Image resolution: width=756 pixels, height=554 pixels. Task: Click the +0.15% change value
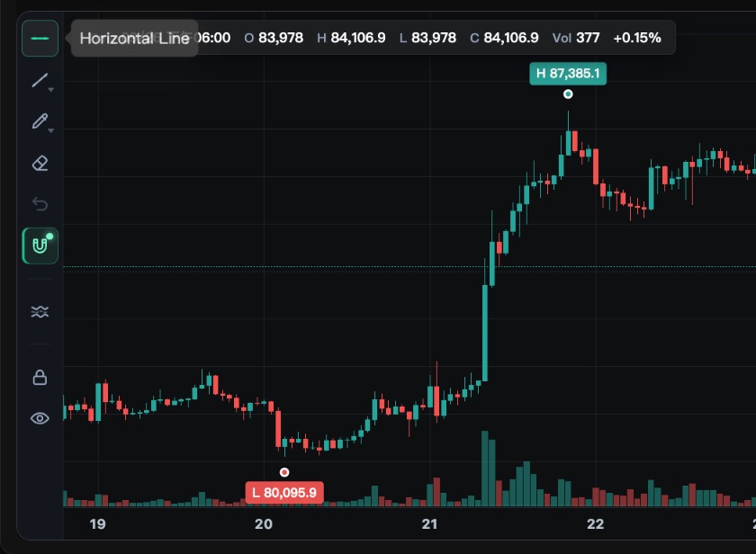(x=637, y=38)
